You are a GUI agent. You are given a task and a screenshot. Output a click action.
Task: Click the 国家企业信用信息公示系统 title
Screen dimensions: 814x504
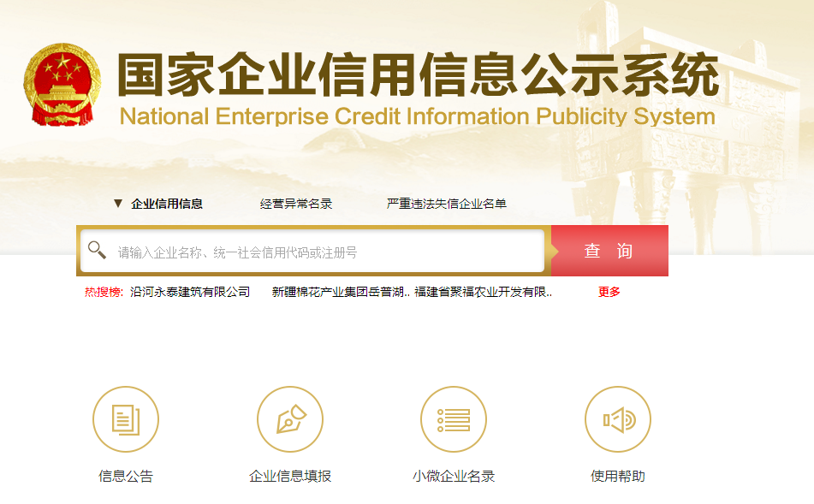coord(419,74)
